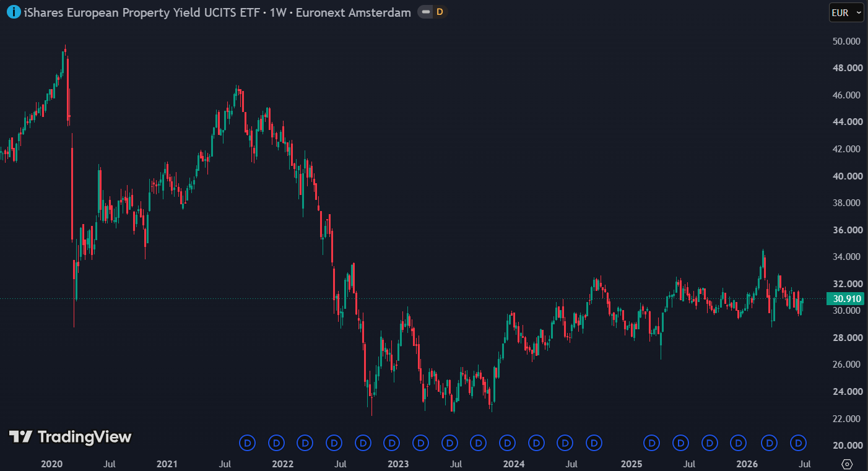Click the 2023 label on the time axis
Image resolution: width=868 pixels, height=471 pixels.
pos(398,464)
